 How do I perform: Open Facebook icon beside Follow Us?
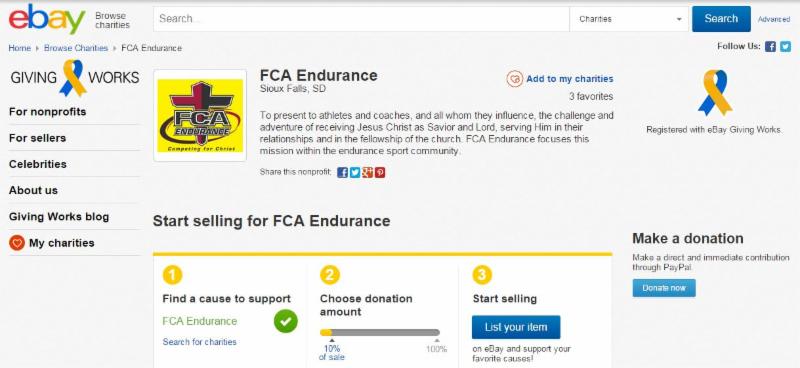[770, 47]
